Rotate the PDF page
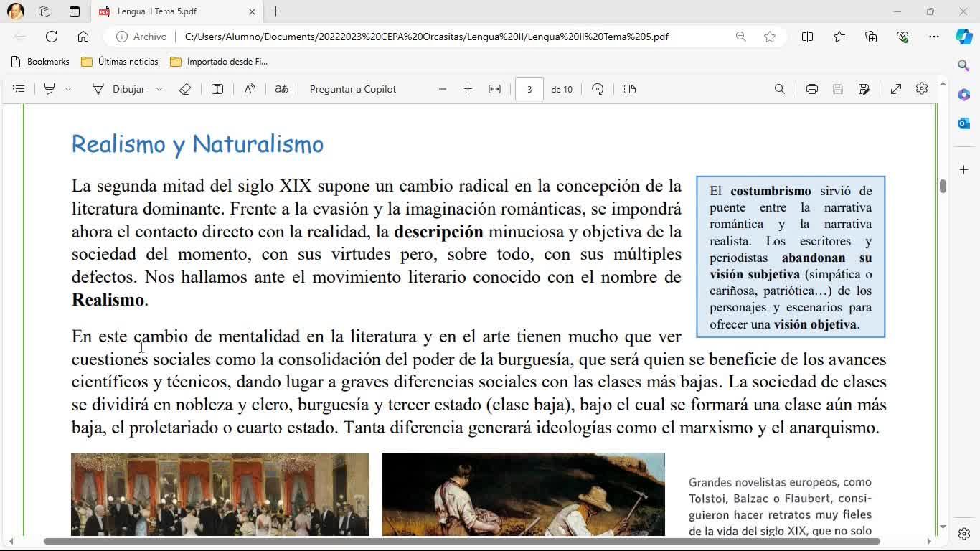The image size is (980, 551). pyautogui.click(x=598, y=89)
